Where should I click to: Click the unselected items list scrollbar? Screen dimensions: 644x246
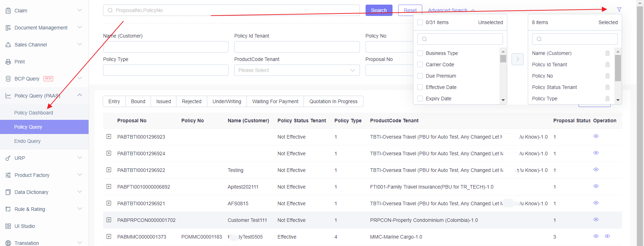[x=503, y=76]
